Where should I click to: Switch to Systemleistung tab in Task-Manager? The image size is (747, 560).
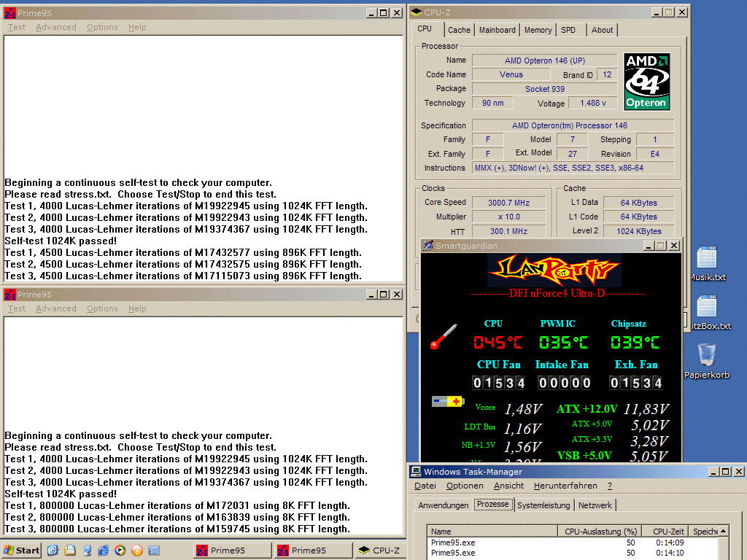pyautogui.click(x=543, y=505)
